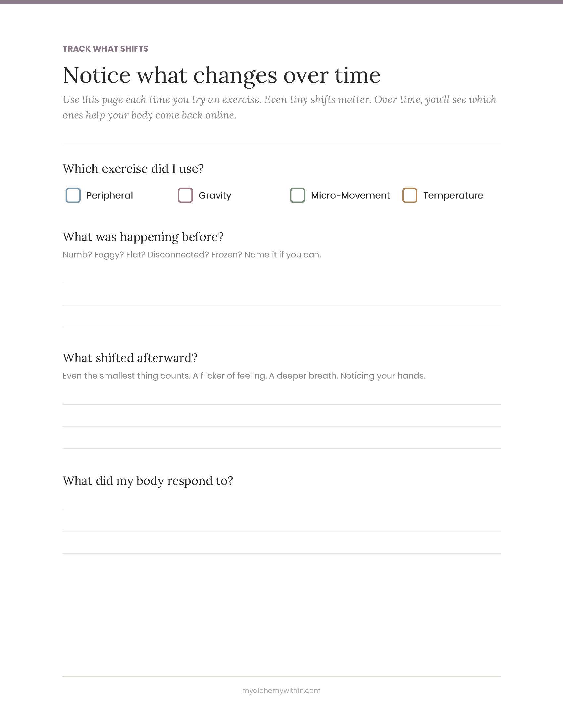This screenshot has width=563, height=728.
Task: Click the Peripheral option label
Action: tap(109, 195)
